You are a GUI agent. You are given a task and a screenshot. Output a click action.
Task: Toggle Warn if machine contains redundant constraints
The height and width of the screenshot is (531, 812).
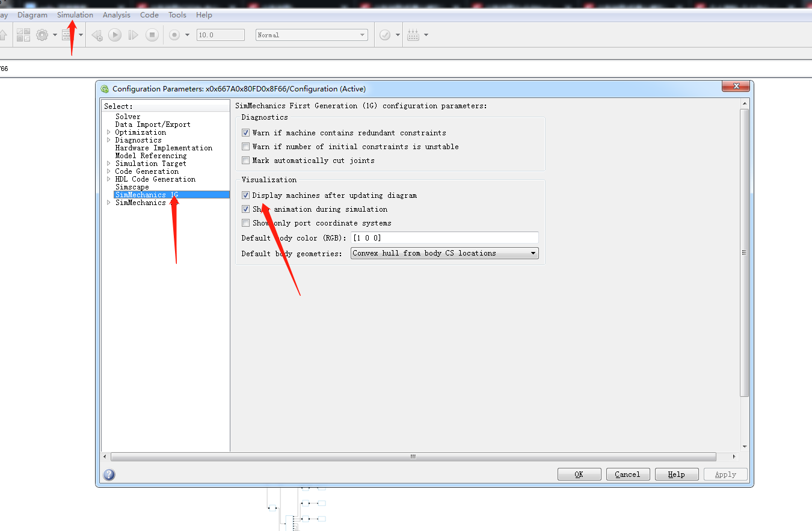pyautogui.click(x=245, y=133)
